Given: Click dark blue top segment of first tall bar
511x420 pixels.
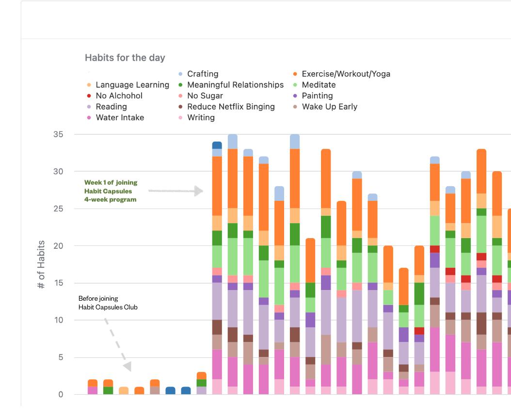Looking at the screenshot, I should (x=217, y=145).
